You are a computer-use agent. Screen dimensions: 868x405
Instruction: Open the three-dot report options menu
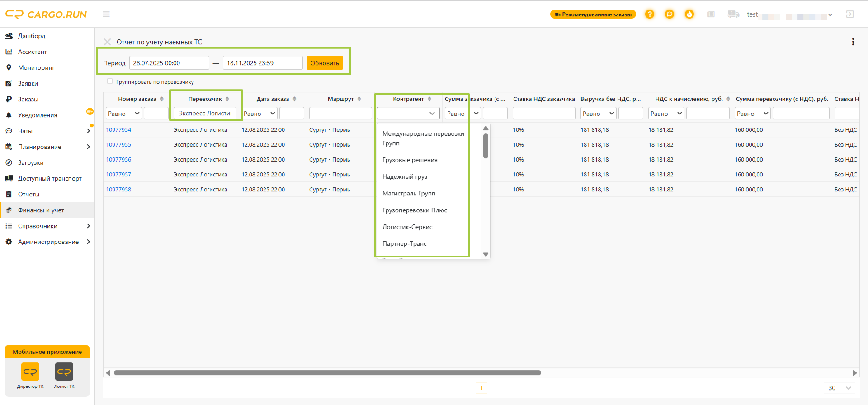tap(853, 42)
